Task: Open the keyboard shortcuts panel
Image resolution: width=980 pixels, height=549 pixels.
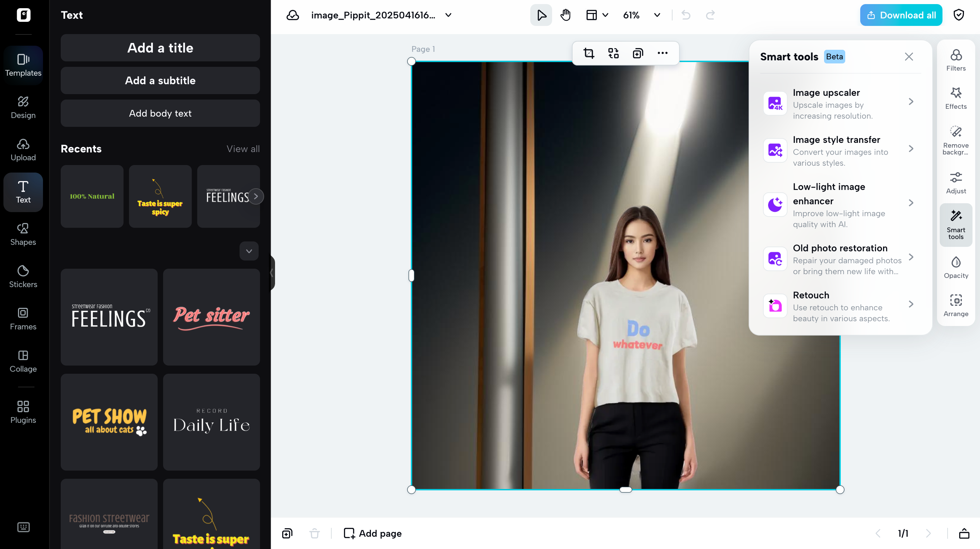Action: pos(24,527)
